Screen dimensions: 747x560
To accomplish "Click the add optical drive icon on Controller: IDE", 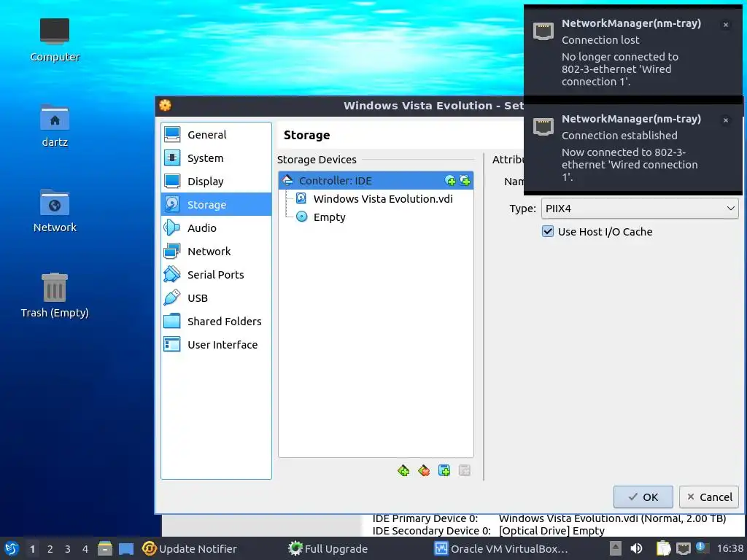I will (x=450, y=181).
